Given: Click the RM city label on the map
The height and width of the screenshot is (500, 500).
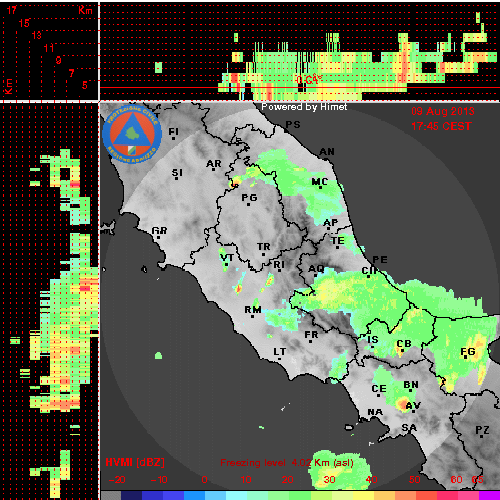Looking at the screenshot, I should point(253,310).
